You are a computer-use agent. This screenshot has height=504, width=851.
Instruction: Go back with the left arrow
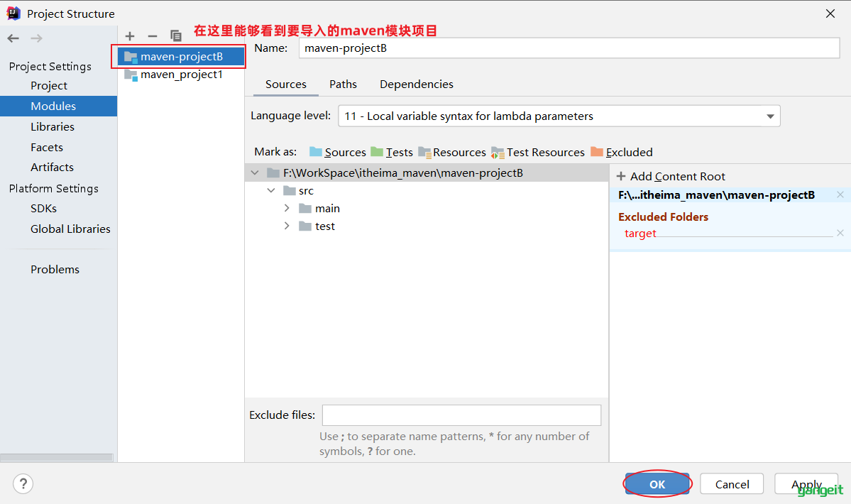tap(13, 38)
